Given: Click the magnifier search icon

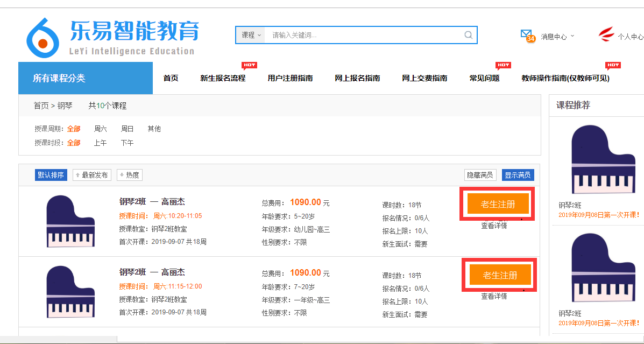Looking at the screenshot, I should click(468, 35).
